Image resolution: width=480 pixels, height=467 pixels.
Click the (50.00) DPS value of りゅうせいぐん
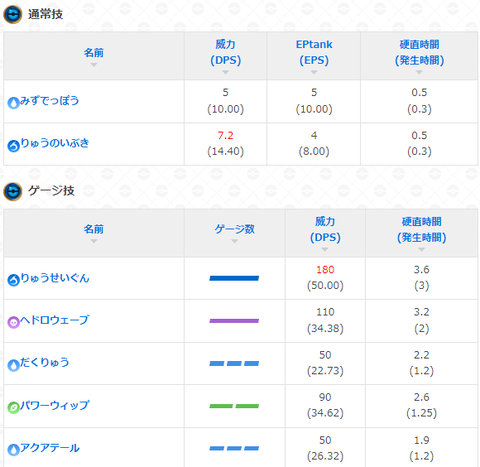325,285
